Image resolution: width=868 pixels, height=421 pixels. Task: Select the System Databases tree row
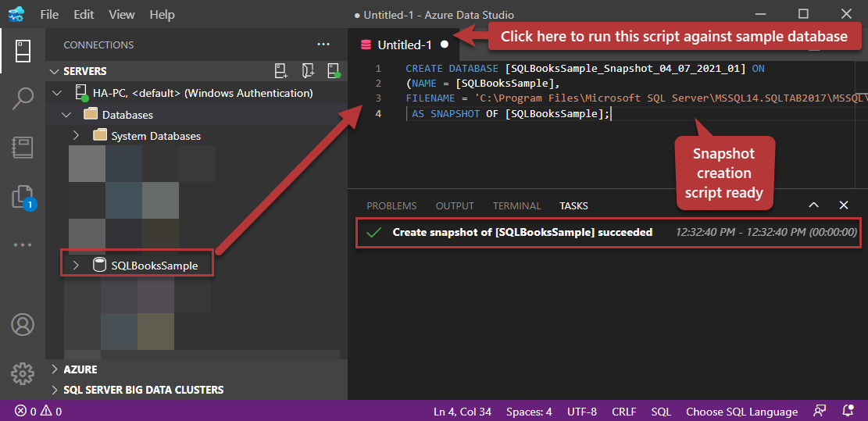pyautogui.click(x=197, y=136)
